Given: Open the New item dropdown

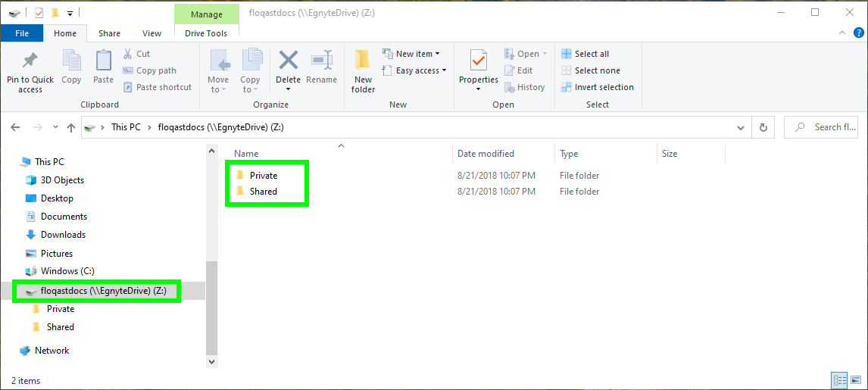Looking at the screenshot, I should pos(411,54).
